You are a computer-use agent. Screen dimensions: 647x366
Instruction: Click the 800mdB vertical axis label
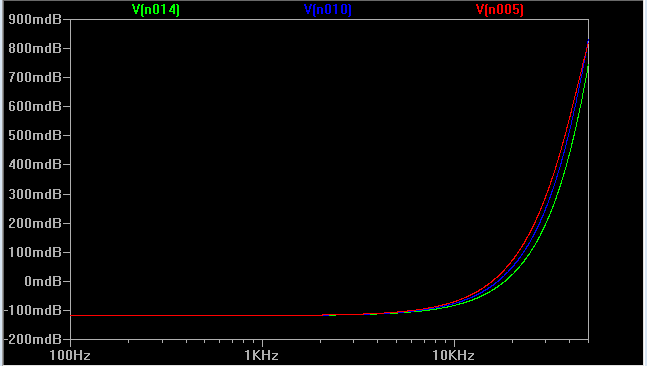click(35, 48)
